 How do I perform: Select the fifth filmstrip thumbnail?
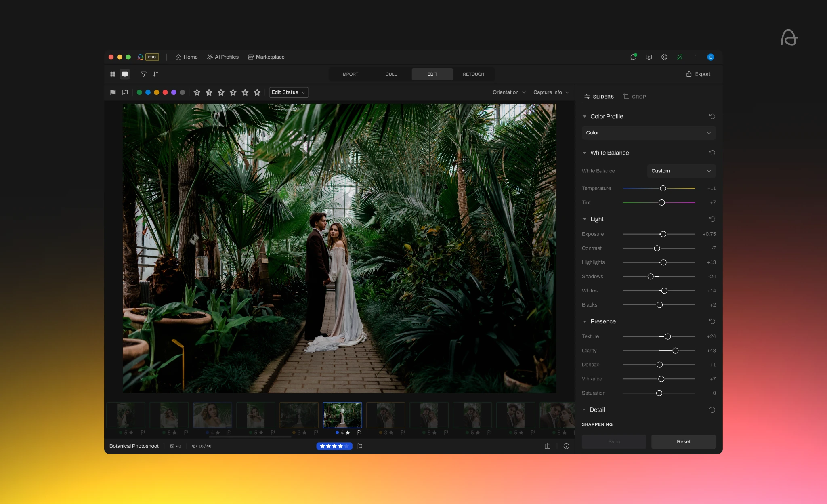(298, 414)
